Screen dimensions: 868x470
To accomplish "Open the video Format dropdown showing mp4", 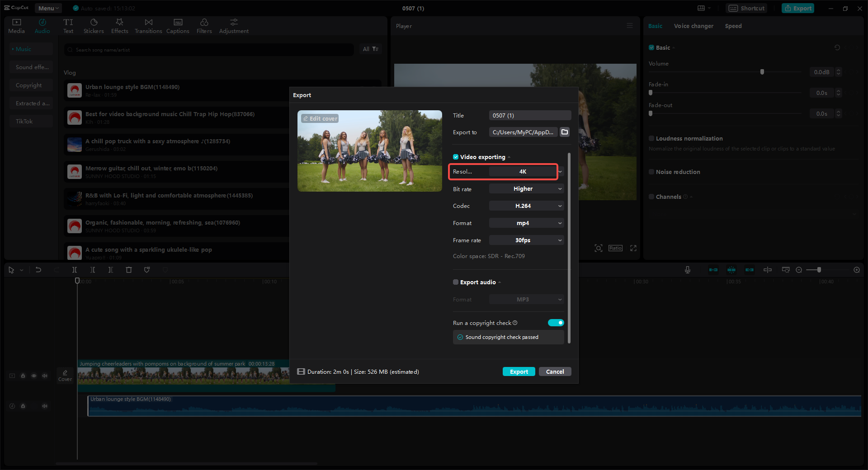I will (x=527, y=223).
